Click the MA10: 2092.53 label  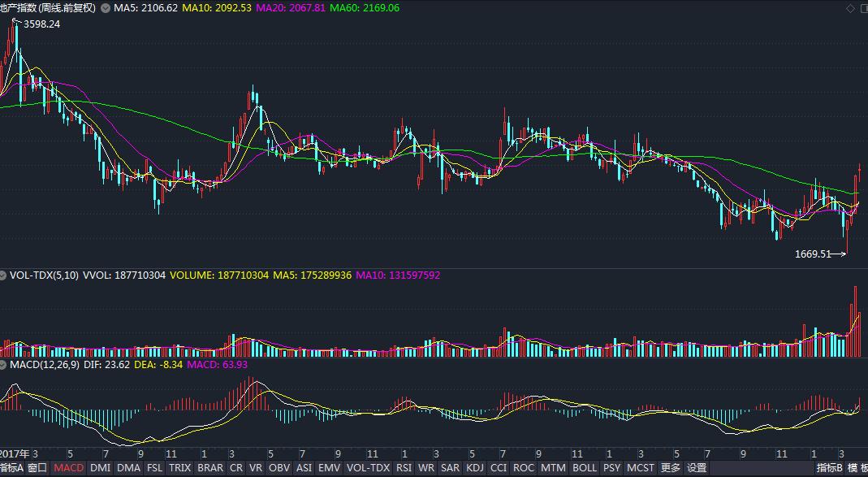click(217, 8)
